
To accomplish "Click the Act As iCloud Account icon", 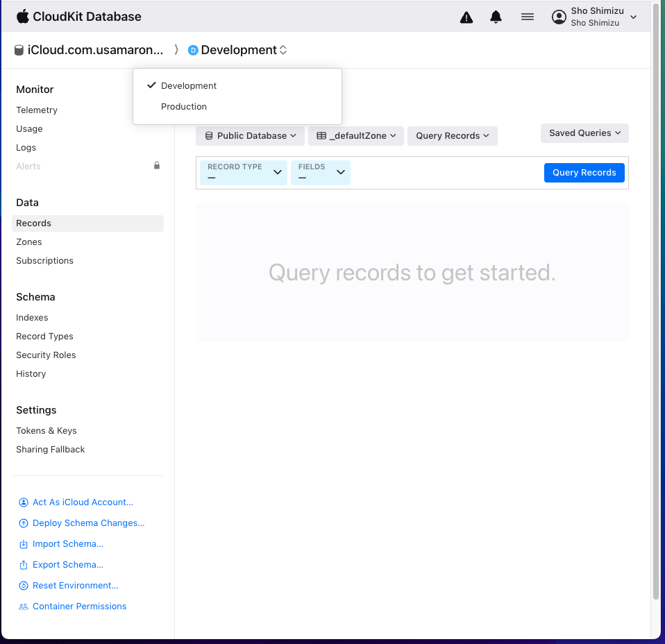I will point(24,502).
